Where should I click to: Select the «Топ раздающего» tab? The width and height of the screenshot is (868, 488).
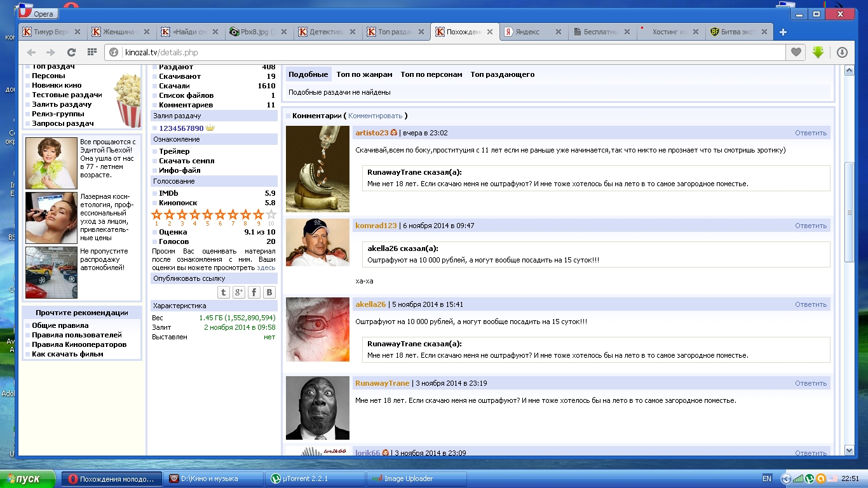[x=503, y=74]
